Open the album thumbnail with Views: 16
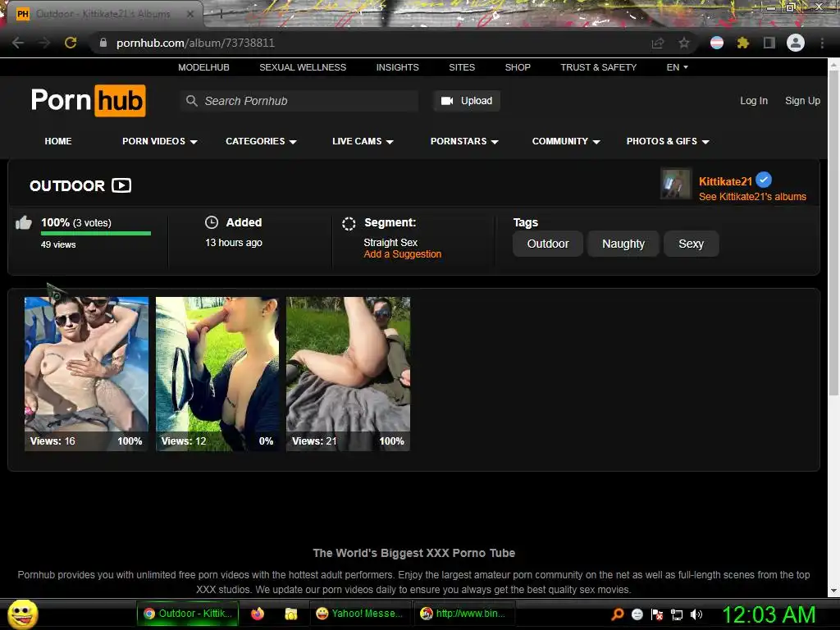This screenshot has width=840, height=630. [86, 374]
